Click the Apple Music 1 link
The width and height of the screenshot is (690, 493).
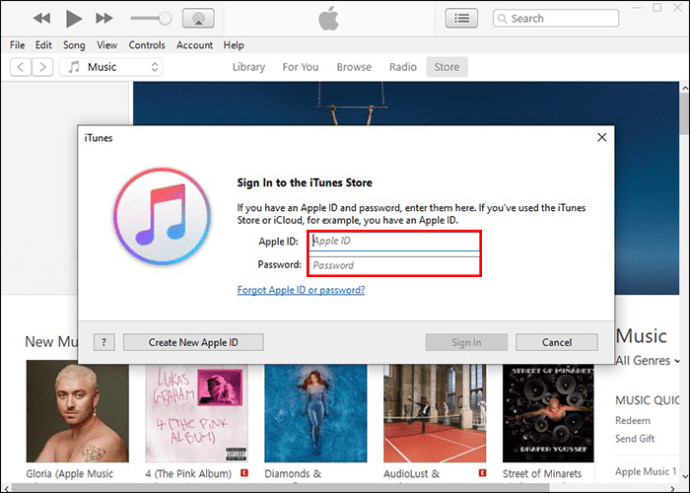click(646, 471)
